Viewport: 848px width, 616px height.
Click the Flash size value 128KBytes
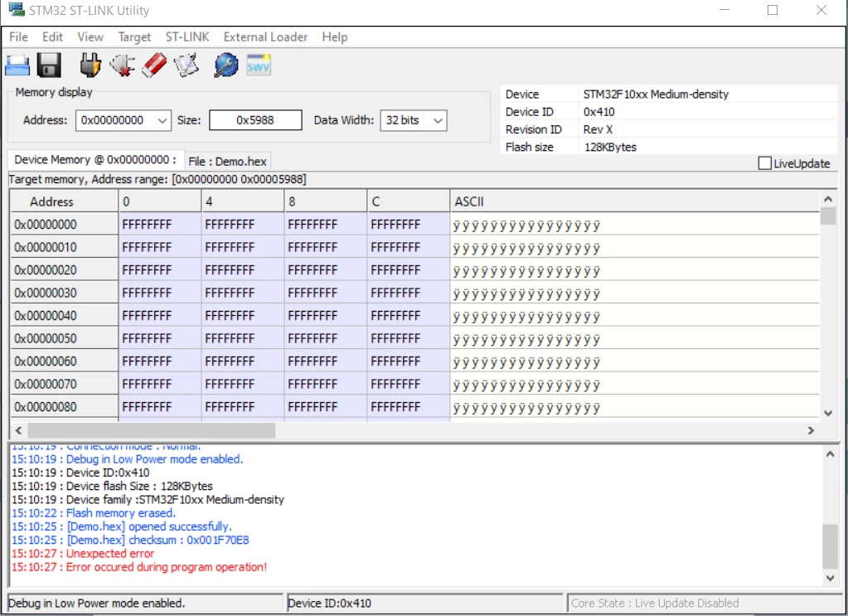pos(610,147)
